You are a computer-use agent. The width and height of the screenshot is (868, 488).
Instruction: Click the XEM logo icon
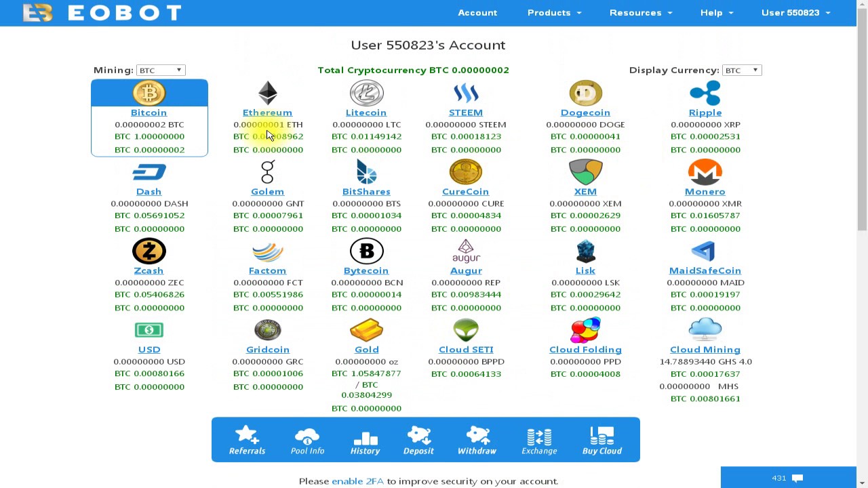[585, 172]
